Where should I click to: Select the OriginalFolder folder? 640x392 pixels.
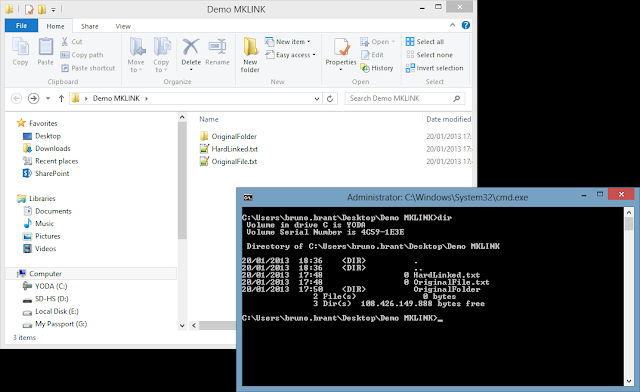click(x=234, y=136)
